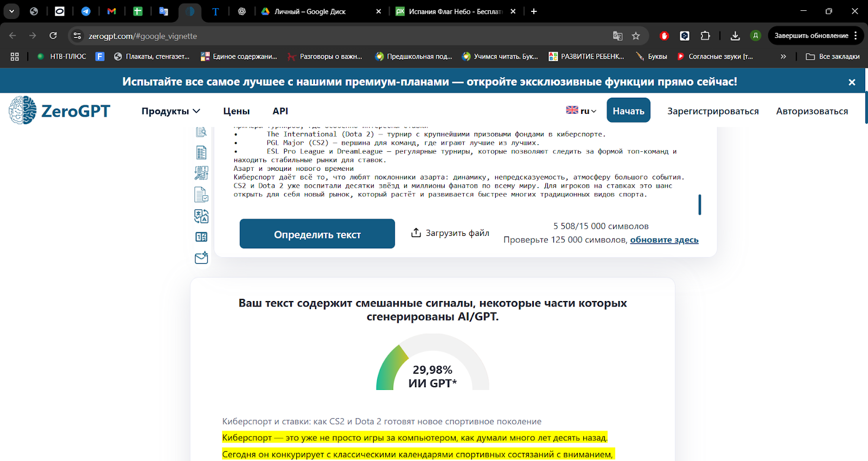Click Завершить обновление button

(x=812, y=36)
